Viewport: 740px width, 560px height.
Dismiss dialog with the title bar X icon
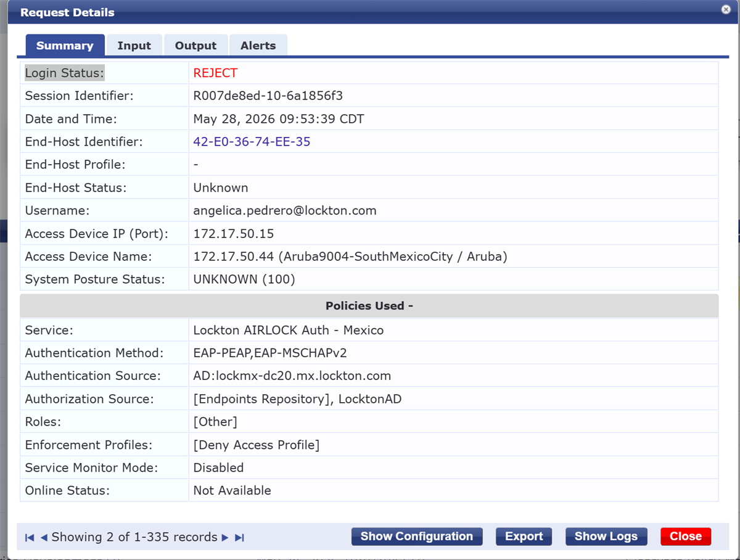tap(726, 9)
